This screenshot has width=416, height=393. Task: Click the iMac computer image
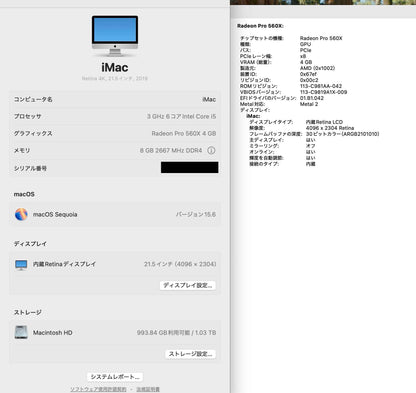[x=115, y=35]
